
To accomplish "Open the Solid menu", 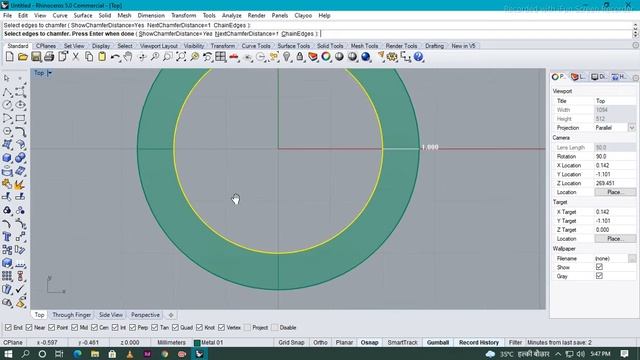I will point(104,16).
